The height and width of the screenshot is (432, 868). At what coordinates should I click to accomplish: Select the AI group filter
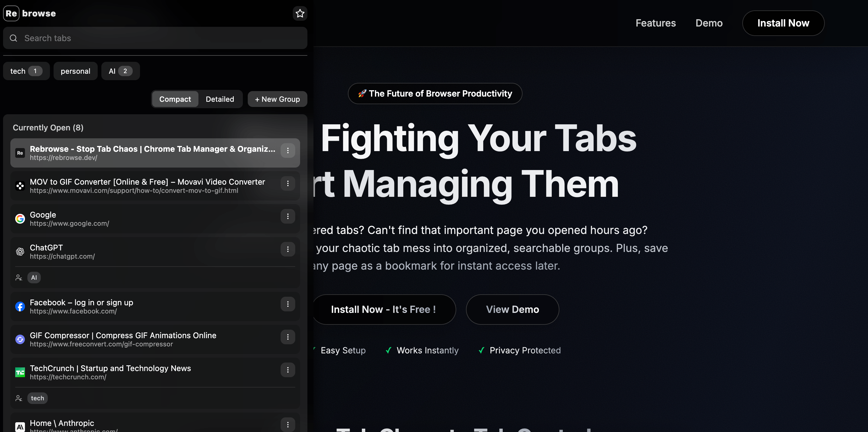tap(120, 71)
